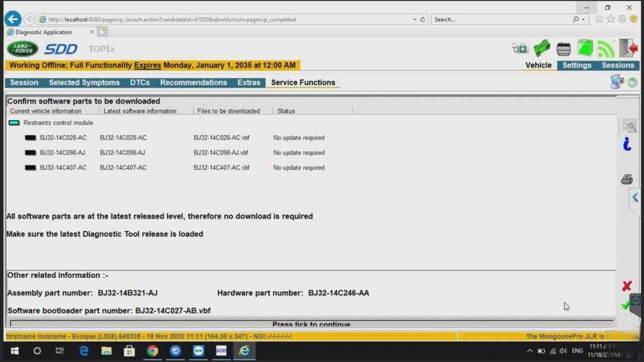Click the BJ32-14C098-AJ.vbf file name

(x=221, y=152)
